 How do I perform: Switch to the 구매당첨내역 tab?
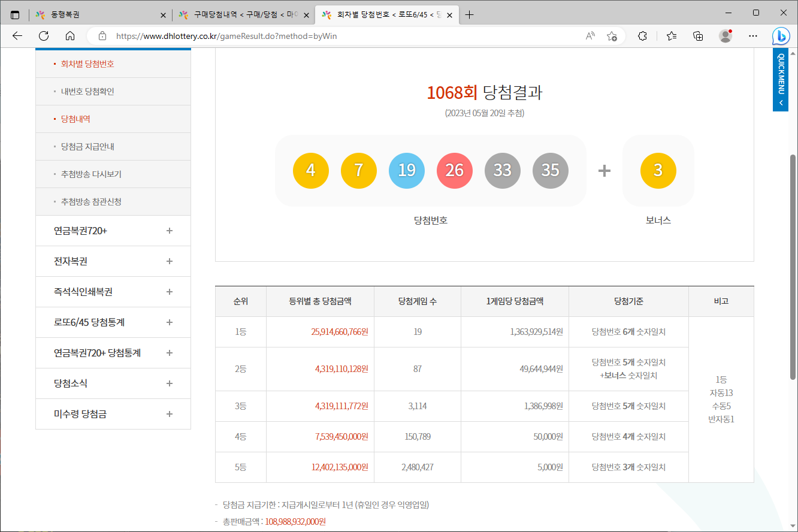click(244, 15)
